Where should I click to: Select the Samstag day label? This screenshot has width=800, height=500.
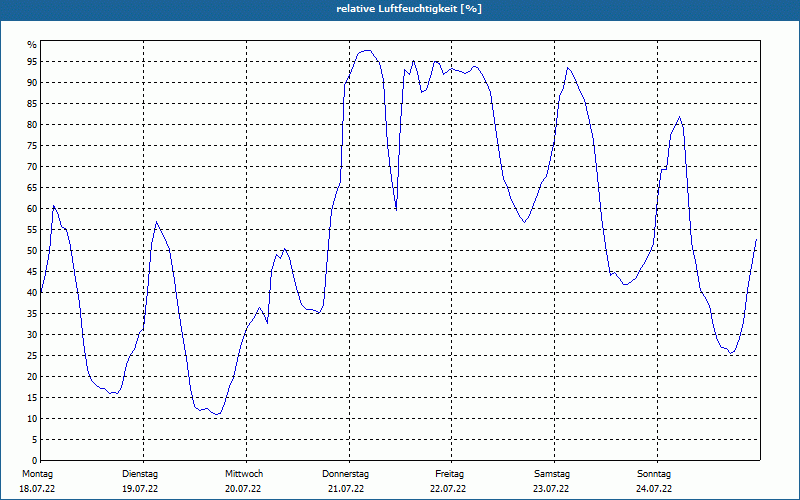(552, 474)
